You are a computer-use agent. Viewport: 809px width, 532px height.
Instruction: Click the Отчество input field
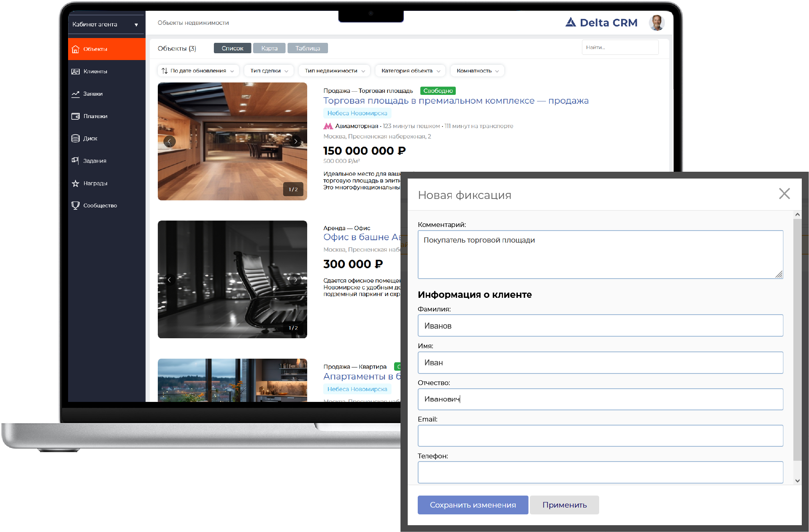[x=600, y=399]
